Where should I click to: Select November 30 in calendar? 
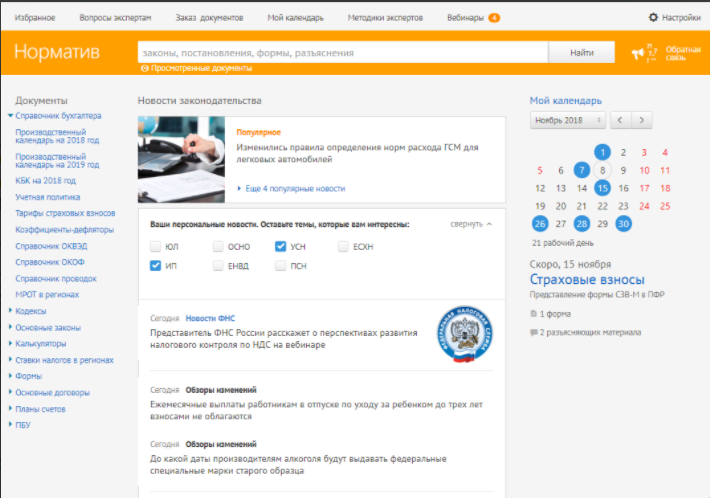pyautogui.click(x=623, y=224)
